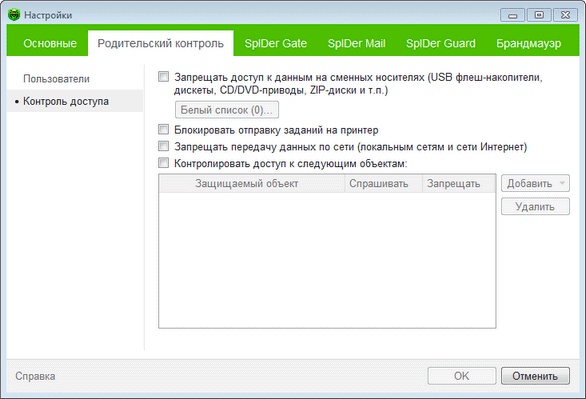Confirm settings with the OK button
The height and width of the screenshot is (399, 586).
[462, 376]
